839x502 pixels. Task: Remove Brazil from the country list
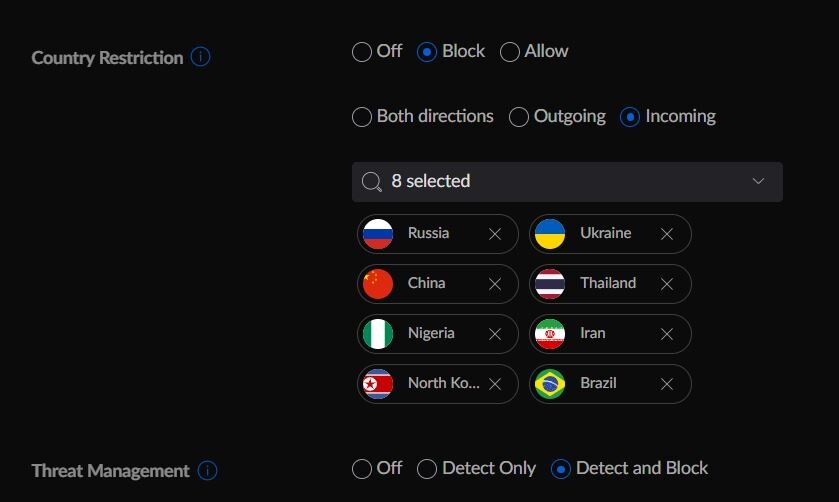click(667, 384)
